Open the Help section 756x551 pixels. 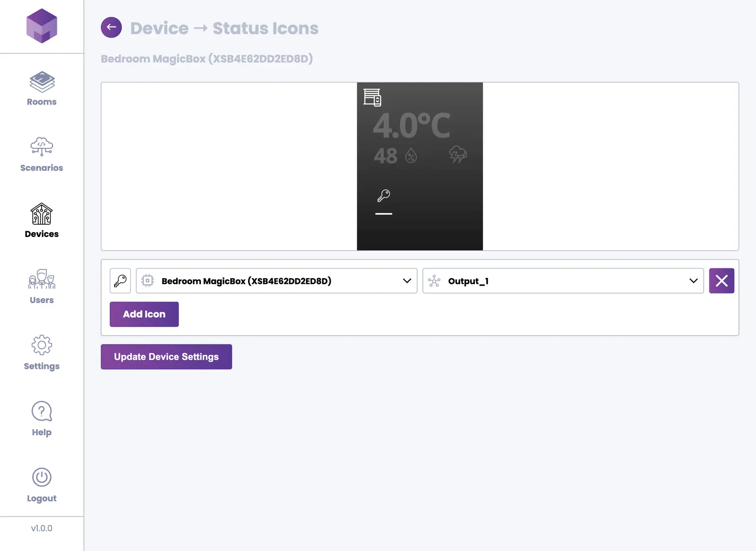pyautogui.click(x=42, y=419)
